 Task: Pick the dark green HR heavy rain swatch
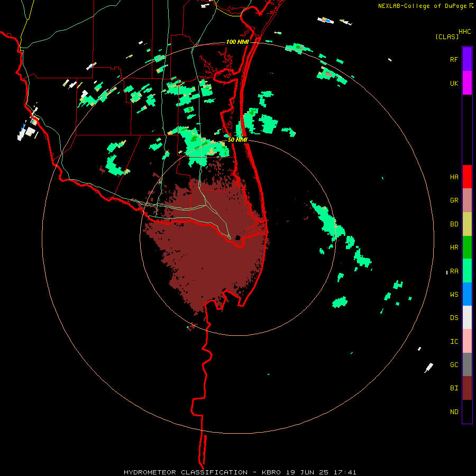[x=467, y=248]
